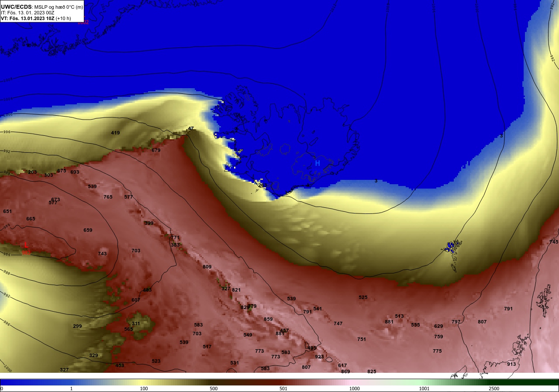
Task: Click the VT valid time line 10Z
Action: click(x=36, y=18)
